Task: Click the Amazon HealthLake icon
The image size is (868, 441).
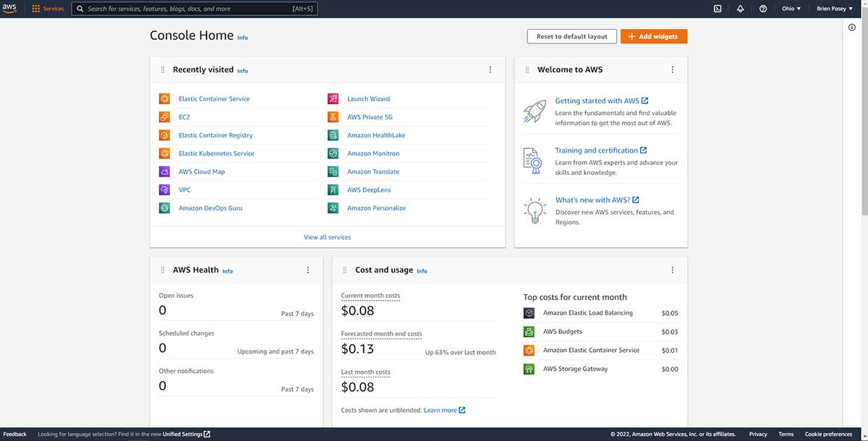Action: 333,135
